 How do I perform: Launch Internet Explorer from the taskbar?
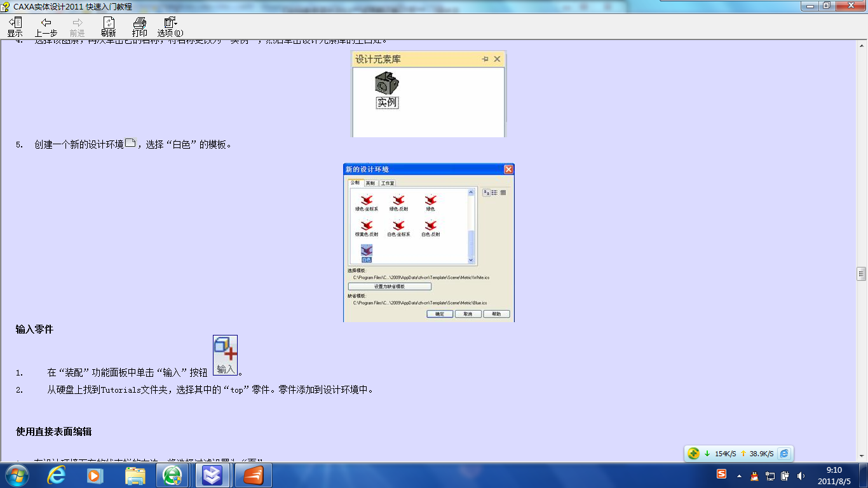point(57,475)
